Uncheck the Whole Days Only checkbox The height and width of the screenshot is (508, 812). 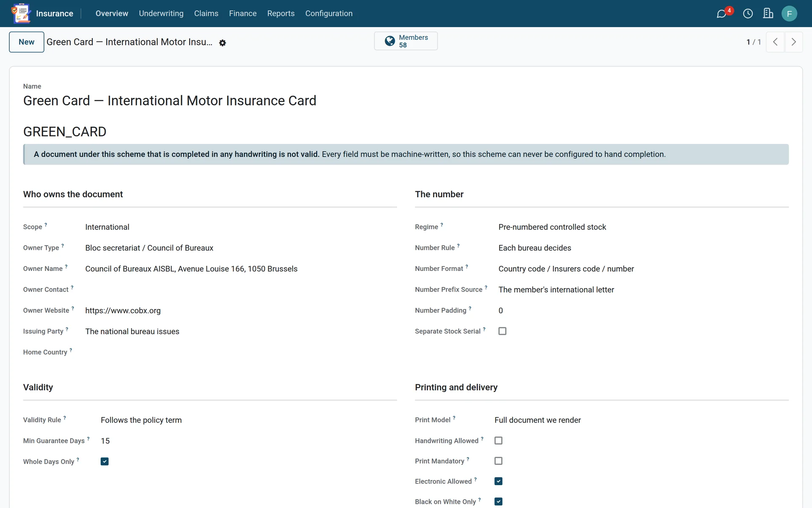[104, 461]
